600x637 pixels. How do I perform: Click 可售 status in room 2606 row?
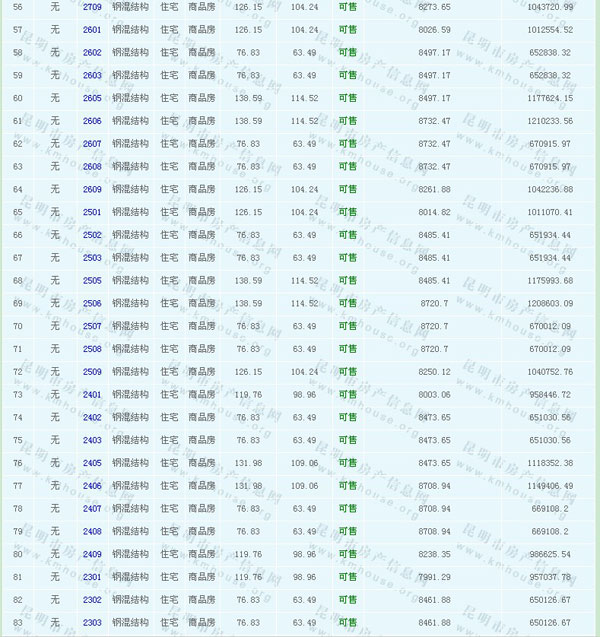pyautogui.click(x=347, y=121)
